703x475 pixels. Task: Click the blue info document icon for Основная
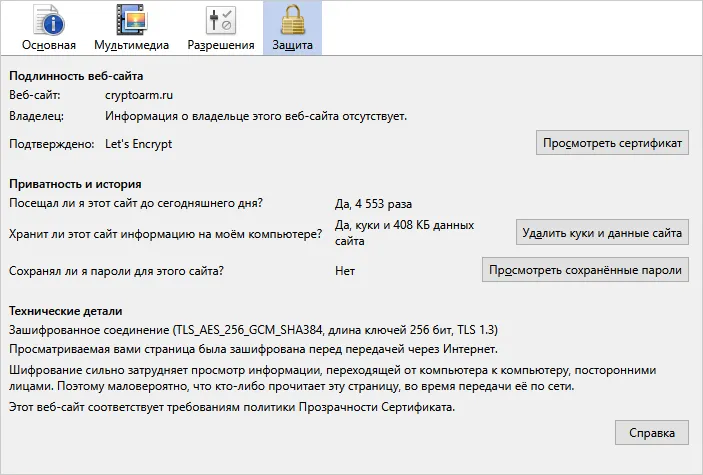[49, 20]
